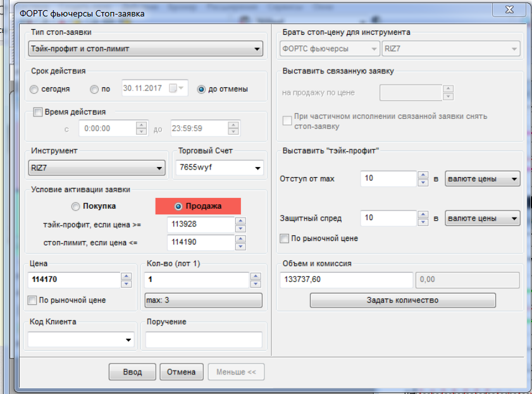This screenshot has width=532, height=394.
Task: Click the Отмена button
Action: pos(182,372)
